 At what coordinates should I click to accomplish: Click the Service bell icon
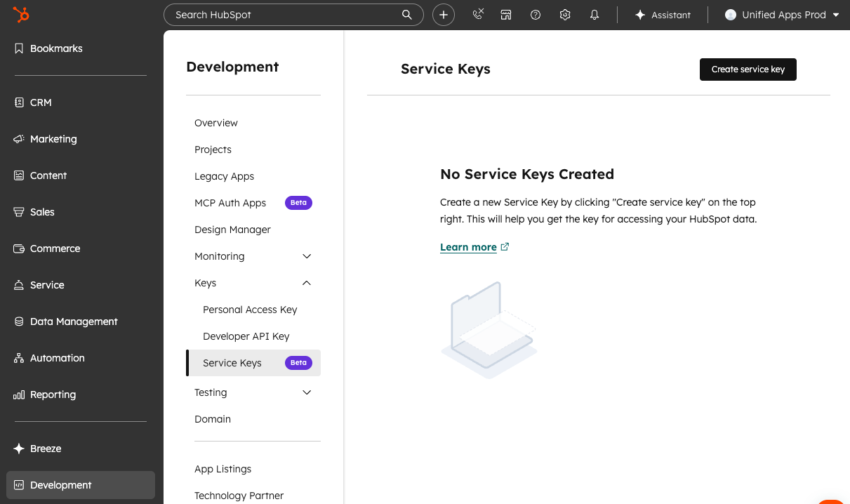(19, 285)
